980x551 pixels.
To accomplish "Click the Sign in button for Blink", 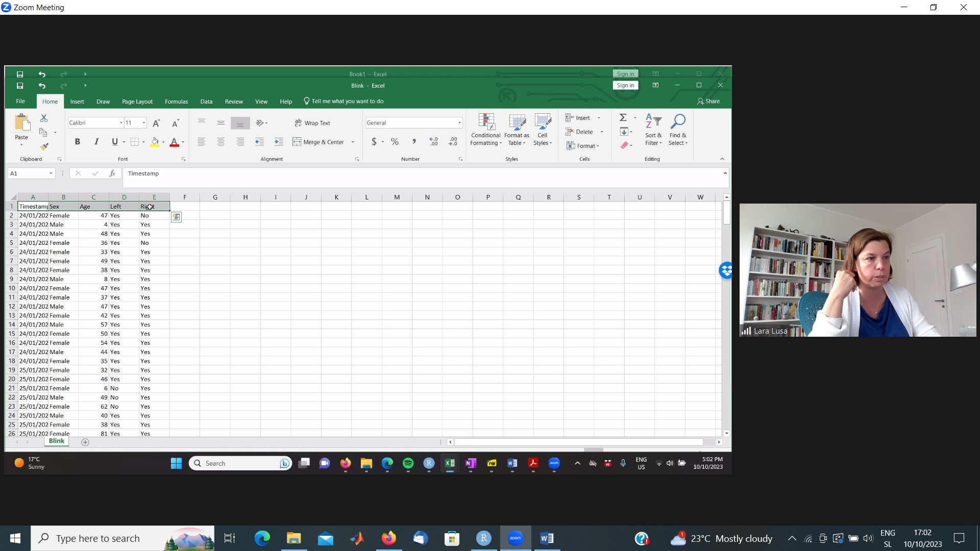I will [x=625, y=85].
